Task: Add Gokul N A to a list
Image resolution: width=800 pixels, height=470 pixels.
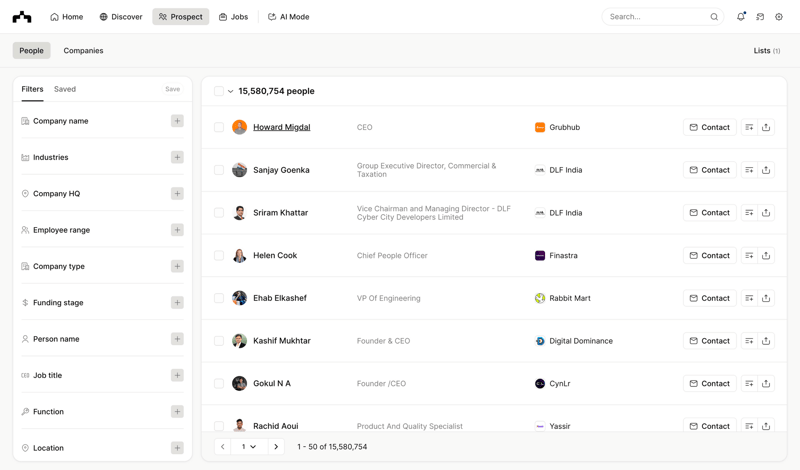Action: point(749,383)
